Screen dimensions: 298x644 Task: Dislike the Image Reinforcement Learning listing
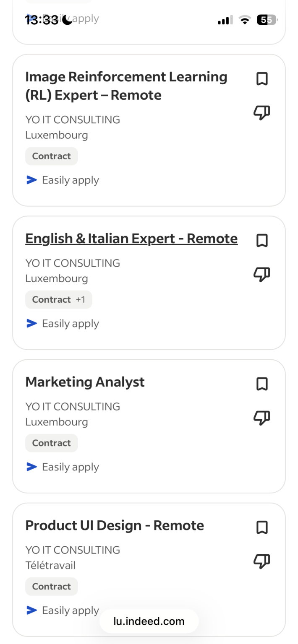(261, 112)
